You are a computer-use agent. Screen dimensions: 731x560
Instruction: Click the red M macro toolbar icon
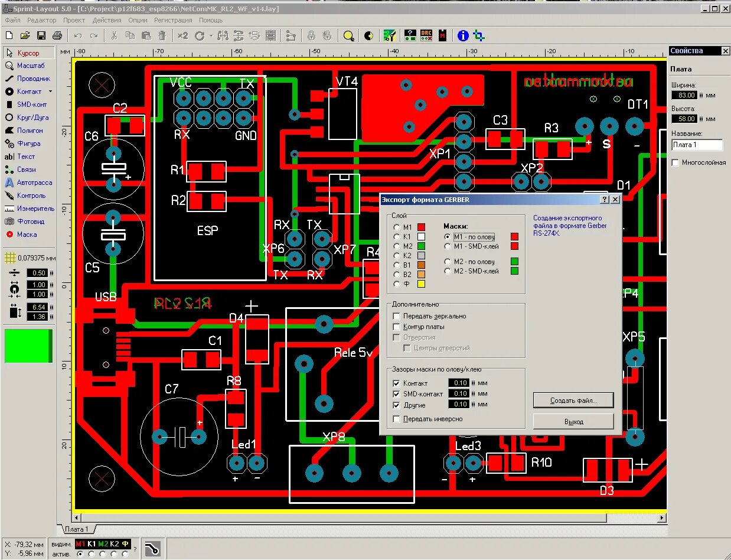[443, 36]
